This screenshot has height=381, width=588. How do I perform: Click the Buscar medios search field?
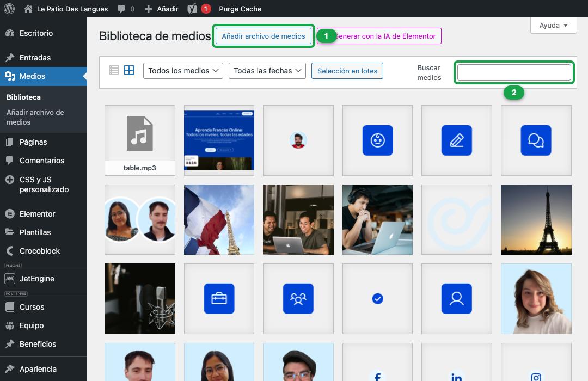[514, 72]
